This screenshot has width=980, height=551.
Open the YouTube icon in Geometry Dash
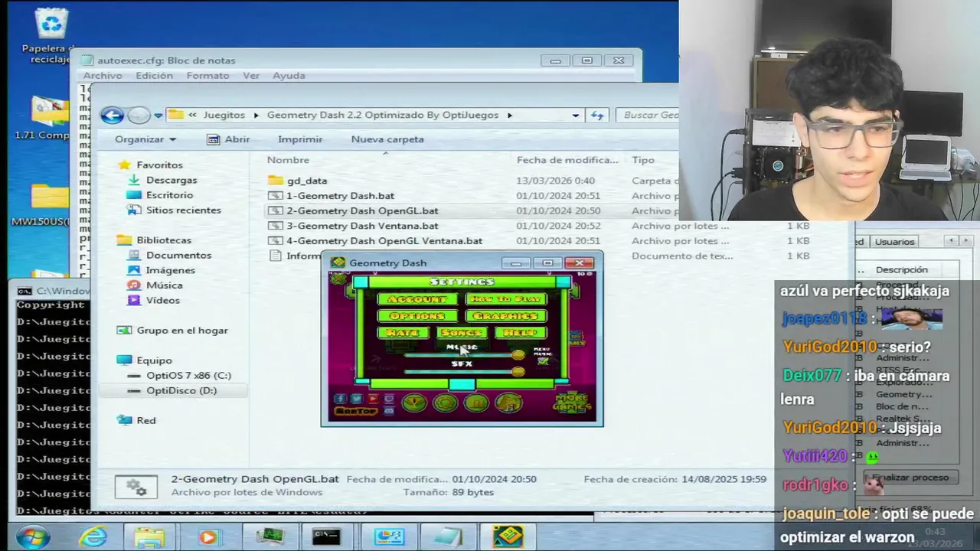[373, 399]
